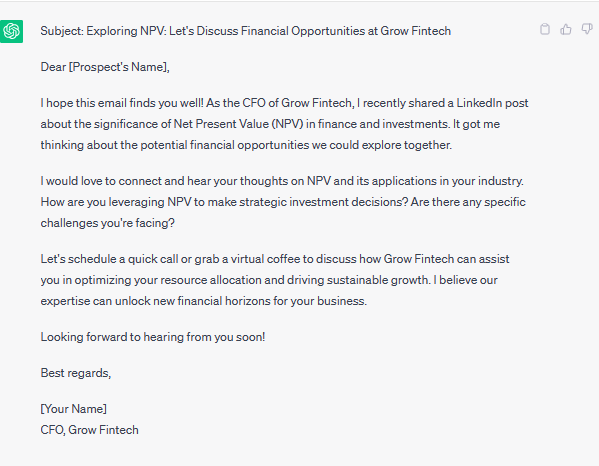
Task: Click the line 'you in optimizing your resource allocation'
Action: click(269, 280)
